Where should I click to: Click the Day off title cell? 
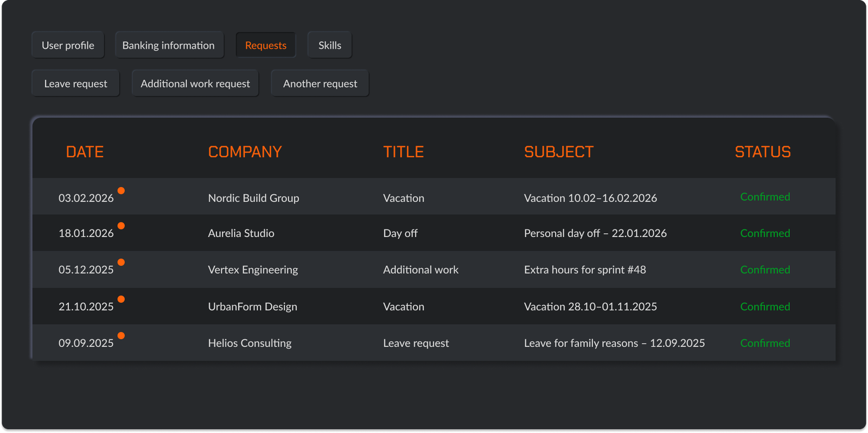400,233
